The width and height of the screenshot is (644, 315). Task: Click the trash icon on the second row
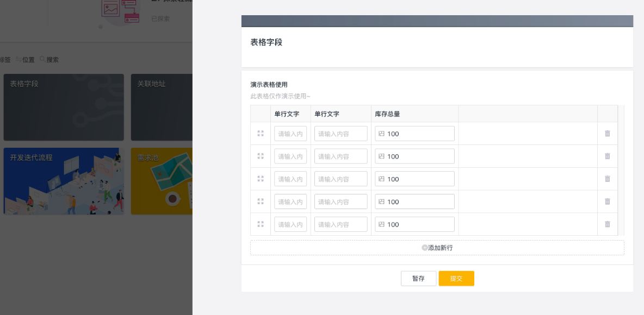point(608,156)
